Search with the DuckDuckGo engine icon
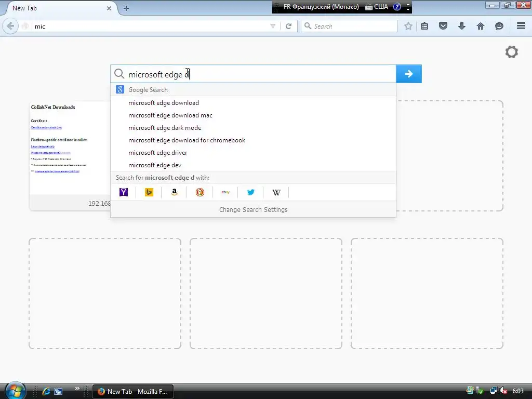532x399 pixels. pos(200,192)
